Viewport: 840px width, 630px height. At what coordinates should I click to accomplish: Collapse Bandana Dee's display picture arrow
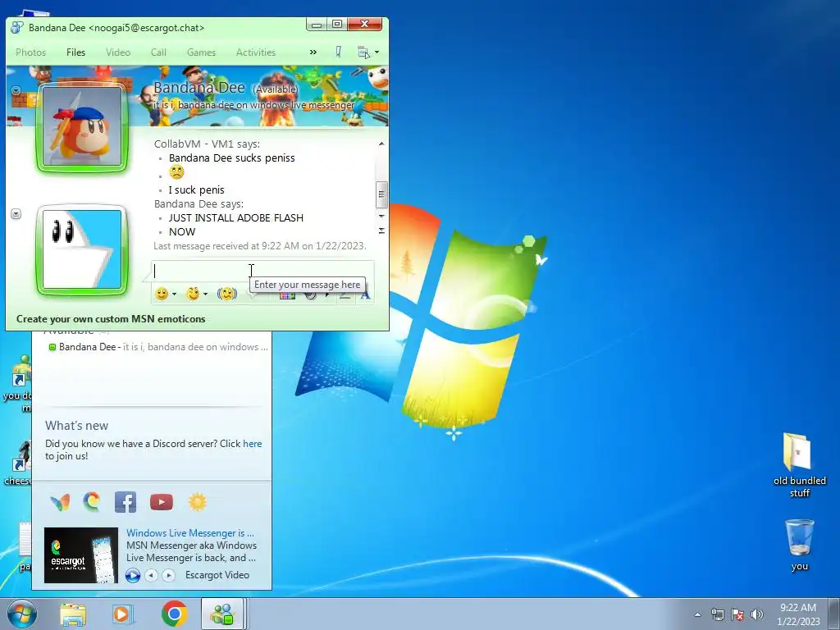pos(16,90)
